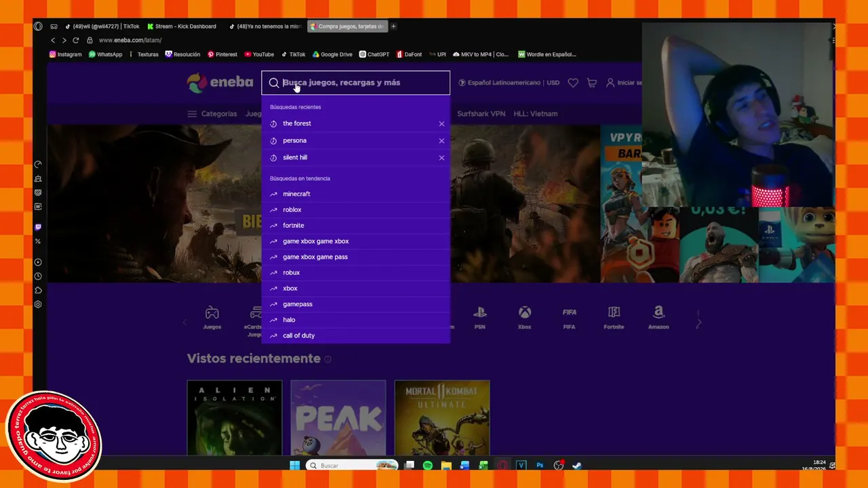Open Steam from the taskbar
Image resolution: width=868 pixels, height=488 pixels.
pos(577,466)
